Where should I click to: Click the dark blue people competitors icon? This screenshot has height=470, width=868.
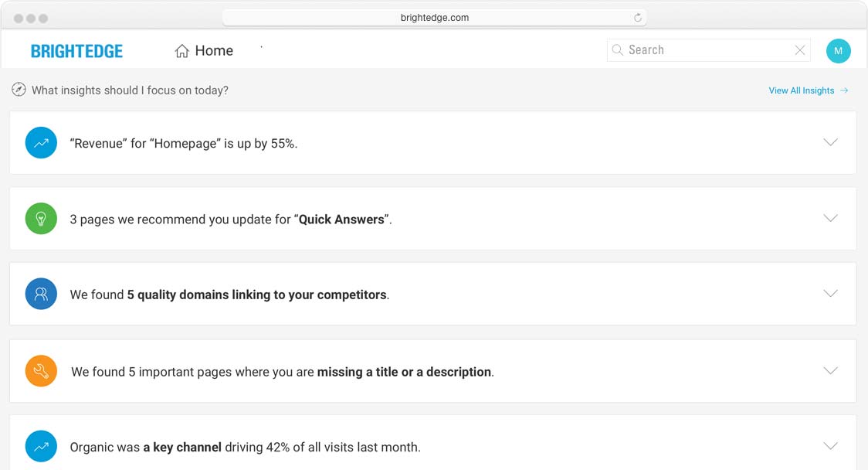point(41,294)
